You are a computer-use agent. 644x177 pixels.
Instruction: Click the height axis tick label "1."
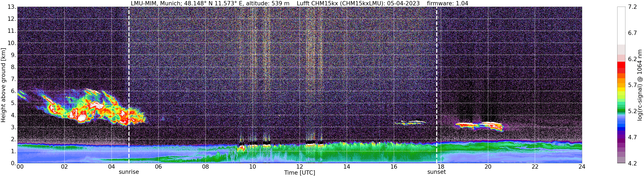click(13, 151)
